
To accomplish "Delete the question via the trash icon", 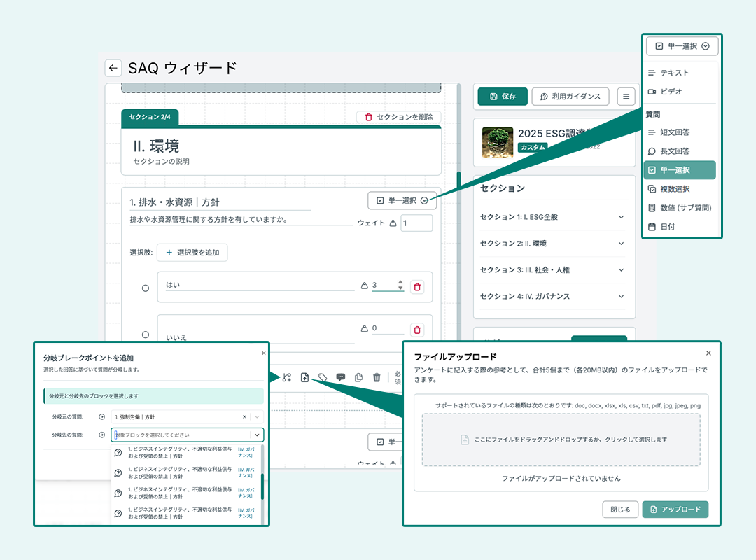I will click(377, 377).
